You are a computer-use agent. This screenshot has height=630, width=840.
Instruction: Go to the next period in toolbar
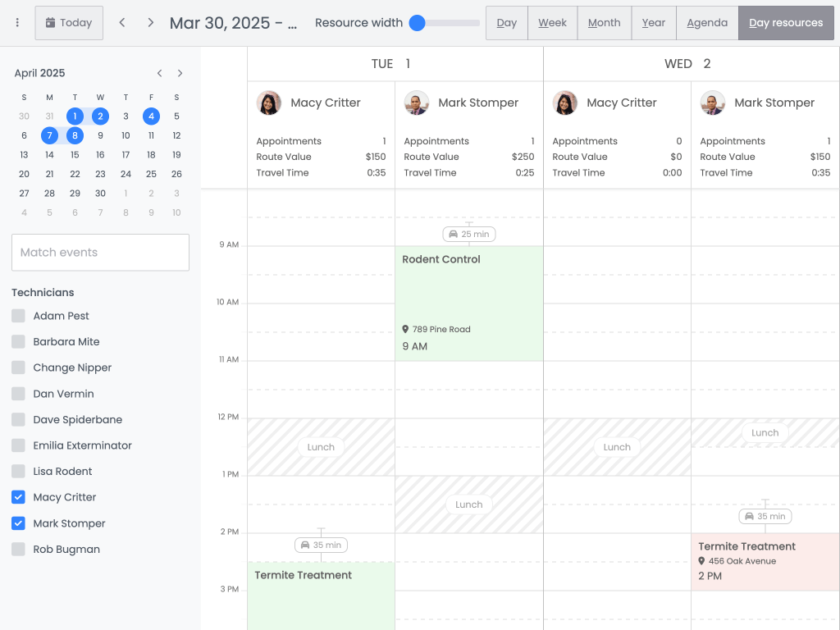click(x=151, y=22)
